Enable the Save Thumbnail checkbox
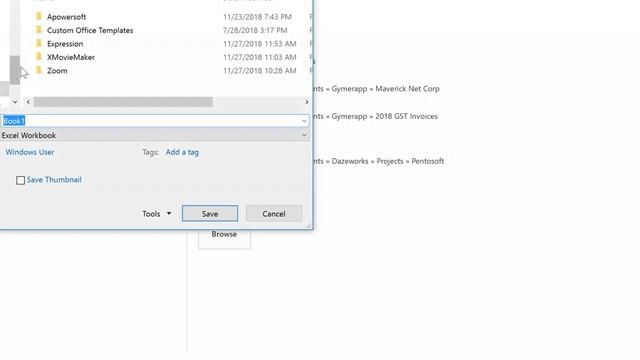Image resolution: width=640 pixels, height=360 pixels. point(20,180)
